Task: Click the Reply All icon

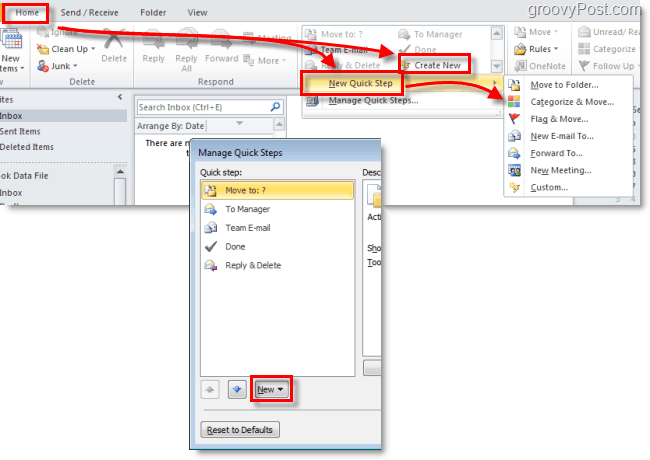Action: (186, 39)
